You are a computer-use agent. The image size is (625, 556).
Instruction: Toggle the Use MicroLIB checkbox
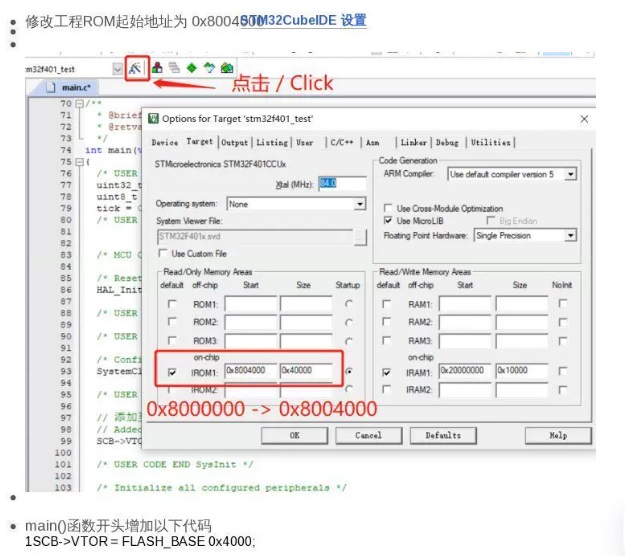389,220
